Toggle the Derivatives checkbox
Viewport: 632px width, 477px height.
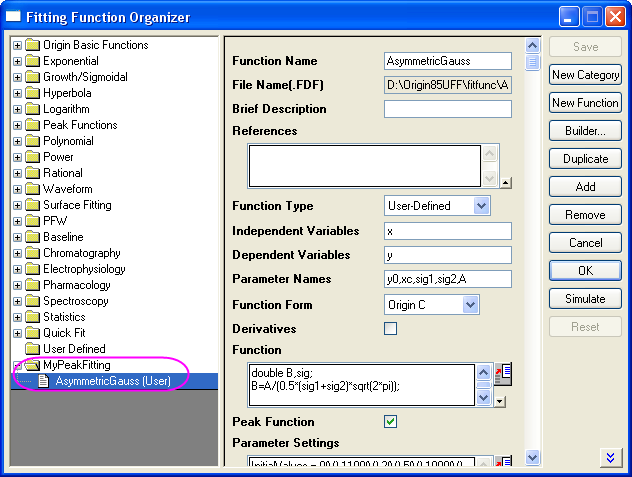click(391, 328)
